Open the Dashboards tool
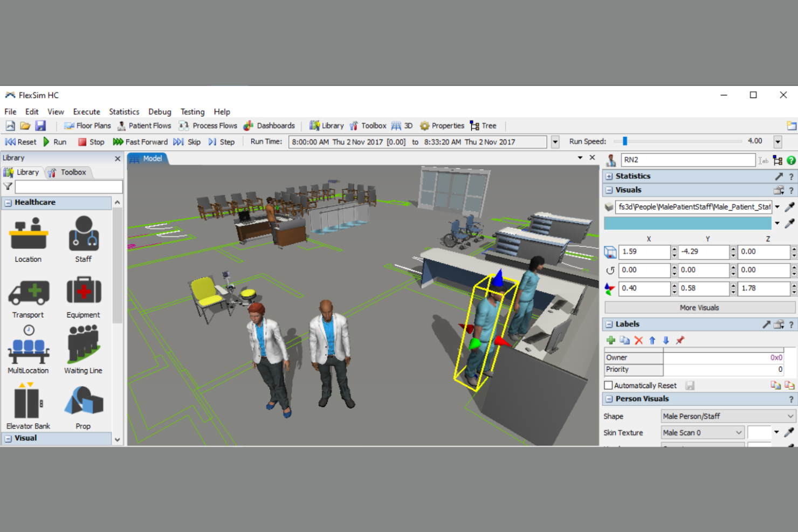798x532 pixels. 270,126
